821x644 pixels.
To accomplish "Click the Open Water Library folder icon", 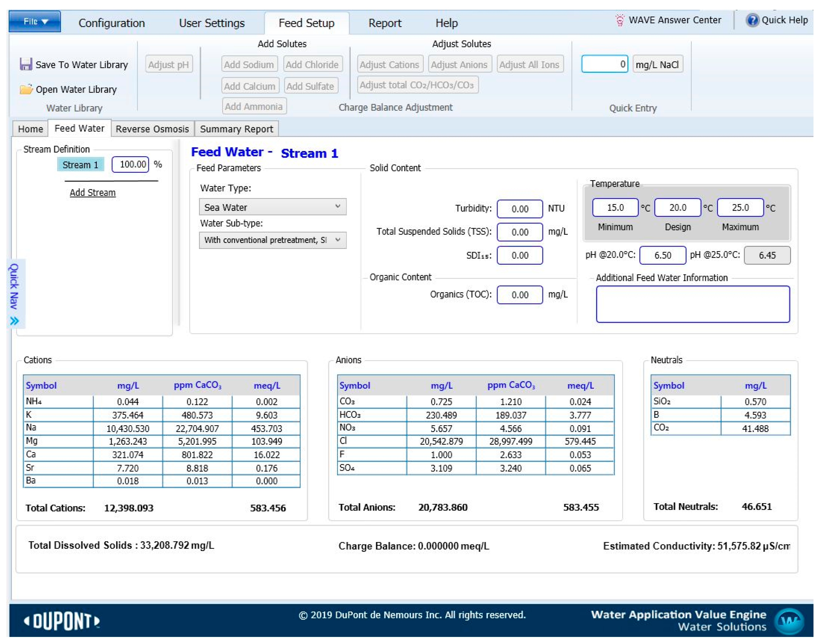I will click(26, 89).
